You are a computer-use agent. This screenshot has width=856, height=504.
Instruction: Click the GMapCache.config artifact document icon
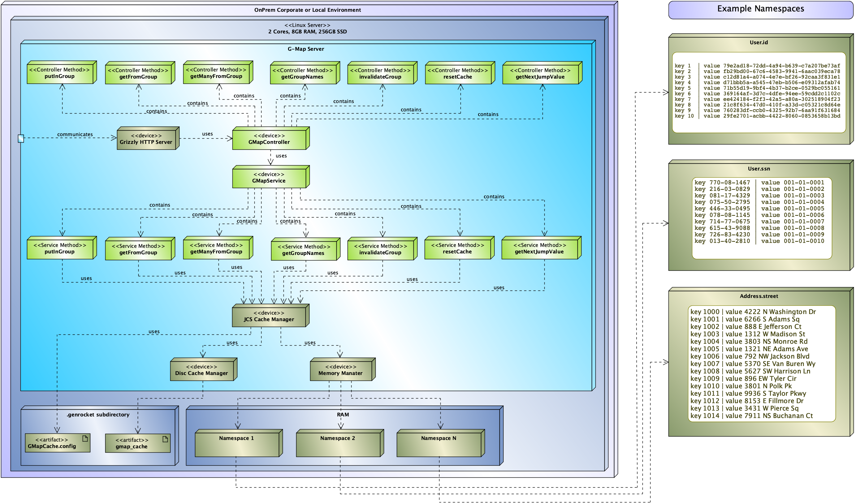pyautogui.click(x=85, y=439)
